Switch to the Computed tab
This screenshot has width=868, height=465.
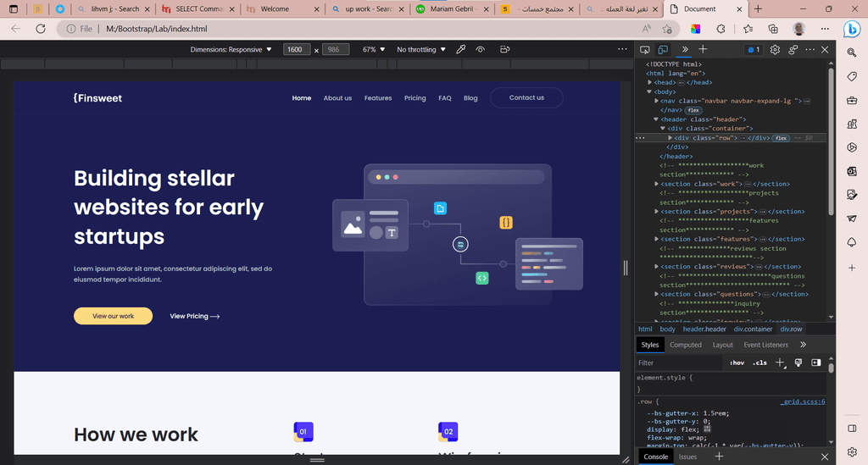click(685, 345)
